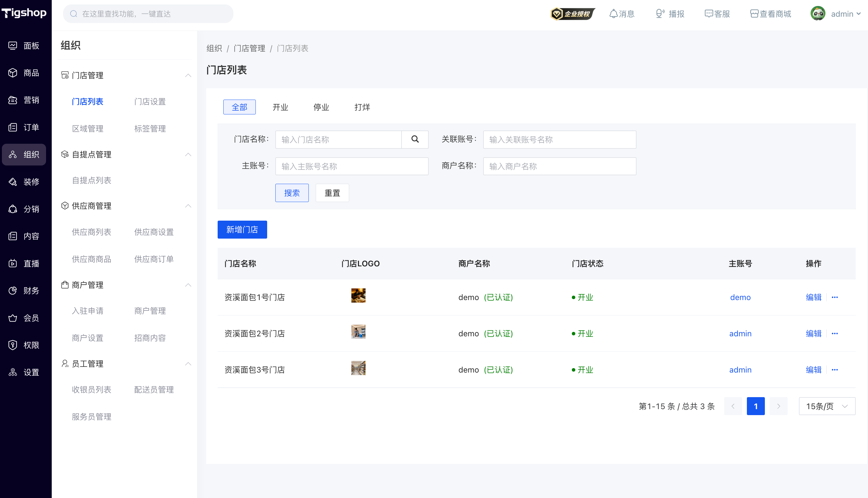
Task: Focus the 门店名称 input field
Action: coord(338,140)
